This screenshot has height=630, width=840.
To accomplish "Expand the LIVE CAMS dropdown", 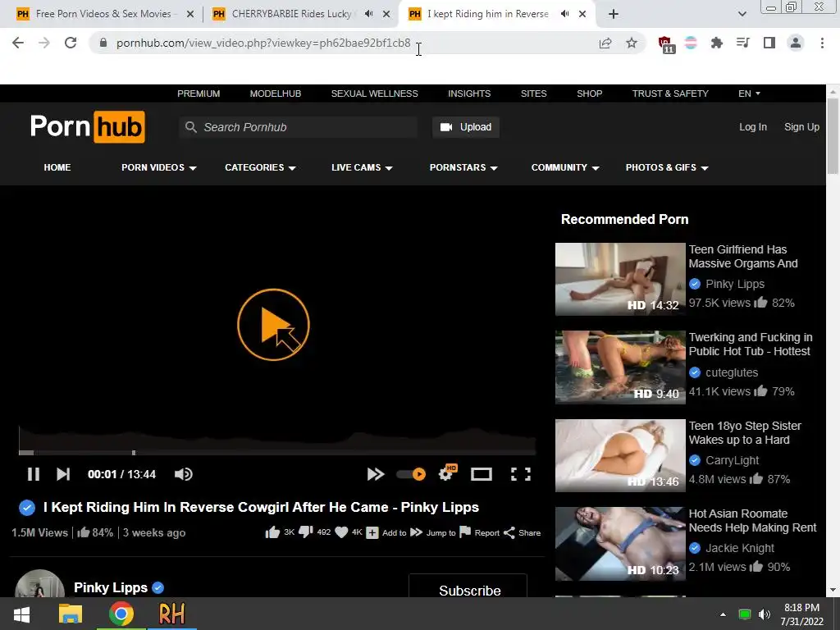I will [x=362, y=167].
